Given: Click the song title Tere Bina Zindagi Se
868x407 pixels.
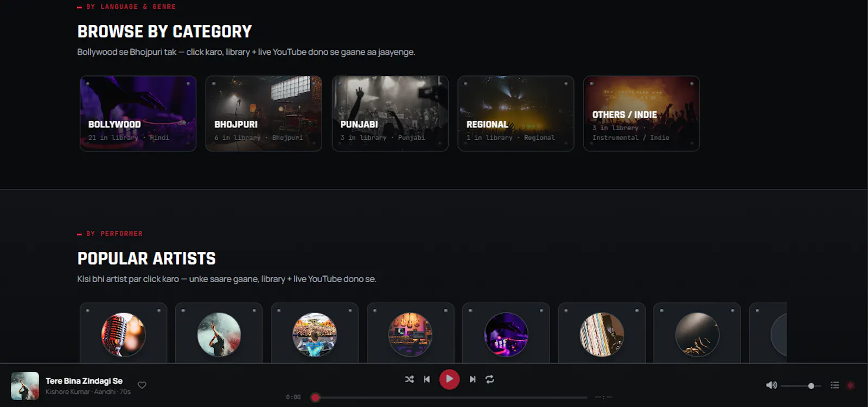Looking at the screenshot, I should [84, 381].
